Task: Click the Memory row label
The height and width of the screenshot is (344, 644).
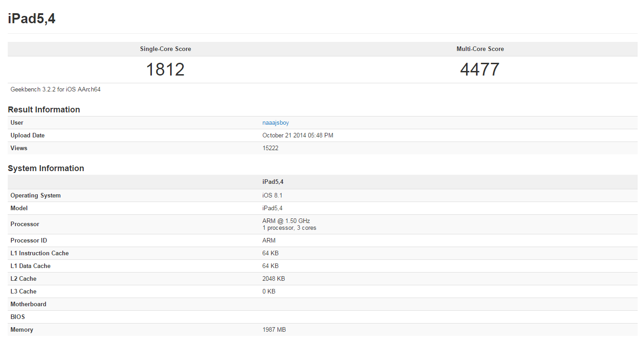Action: (x=22, y=330)
